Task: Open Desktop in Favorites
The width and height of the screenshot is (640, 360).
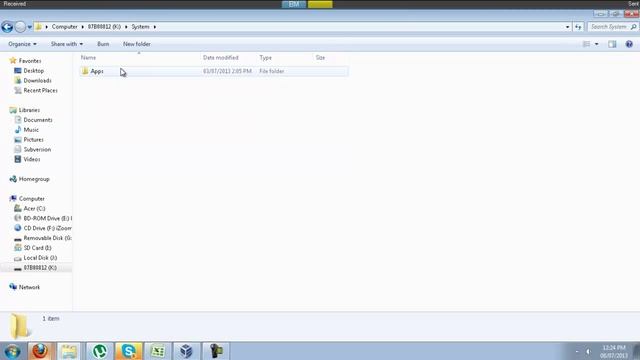Action: 33,71
